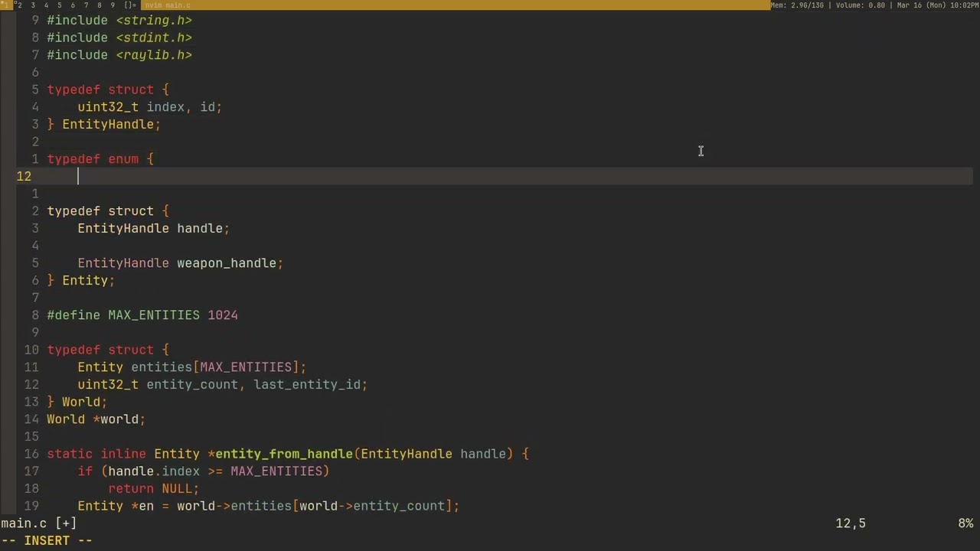
Task: Switch to workspace tag 5
Action: tap(60, 5)
